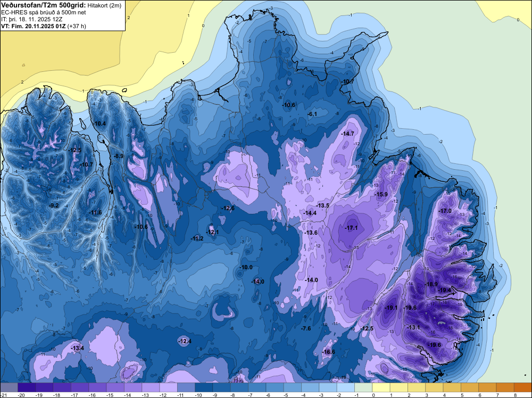Click the -17.1 temperature label
Viewport: 532px width, 398px height.
[351, 228]
